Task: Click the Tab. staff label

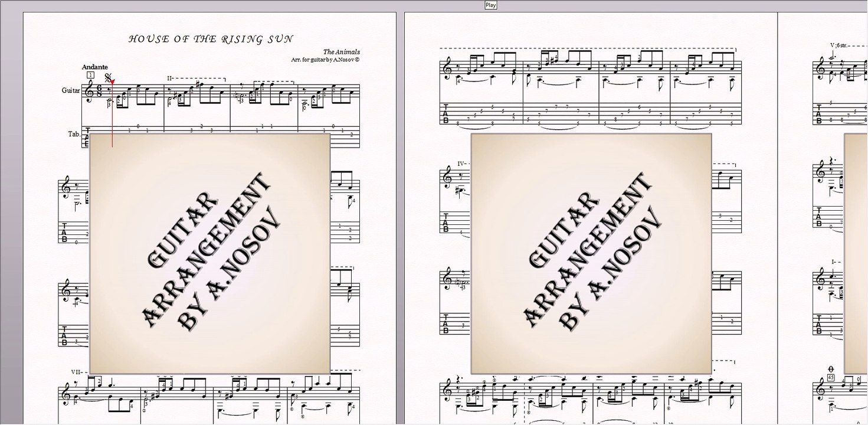Action: 74,134
